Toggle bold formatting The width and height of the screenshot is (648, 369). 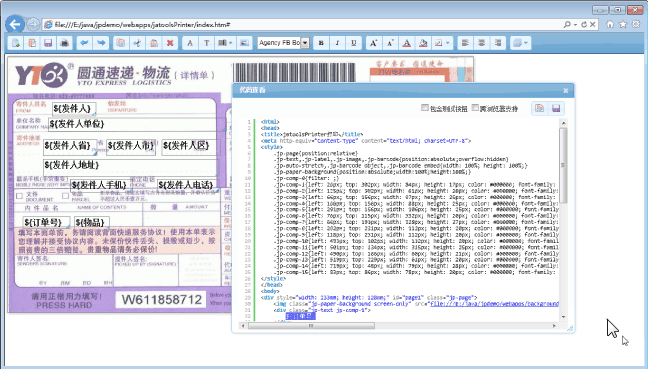click(321, 43)
